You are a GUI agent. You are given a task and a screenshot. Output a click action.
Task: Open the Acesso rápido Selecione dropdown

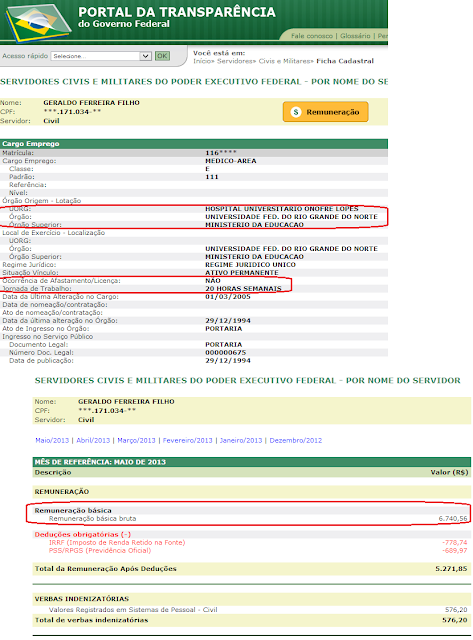point(101,56)
